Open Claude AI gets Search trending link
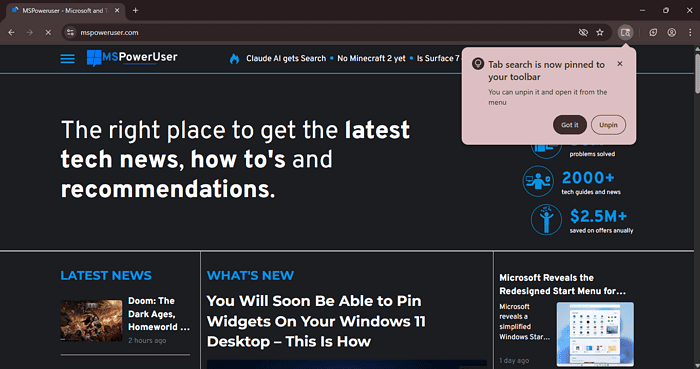700x369 pixels. coord(286,58)
